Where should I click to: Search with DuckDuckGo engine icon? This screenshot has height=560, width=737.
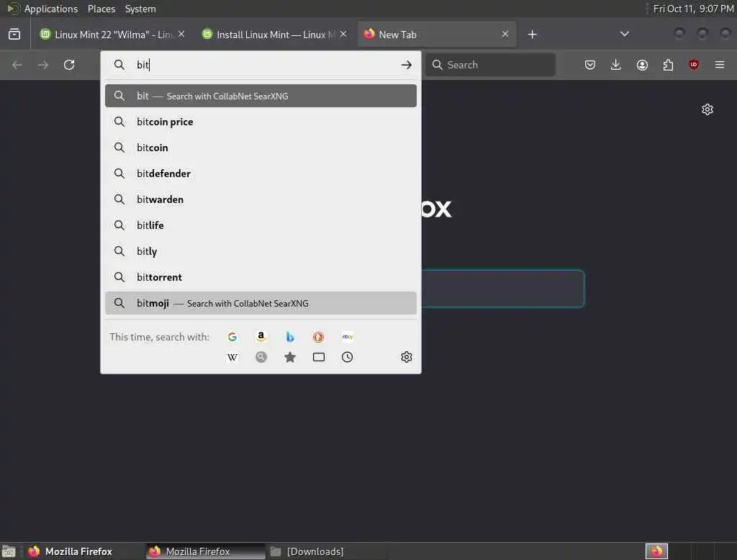point(318,337)
